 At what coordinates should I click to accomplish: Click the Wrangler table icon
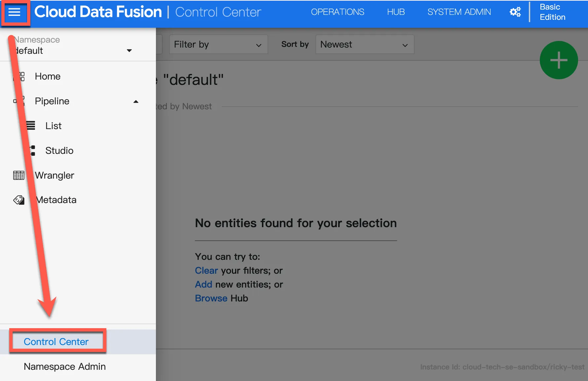pyautogui.click(x=19, y=175)
